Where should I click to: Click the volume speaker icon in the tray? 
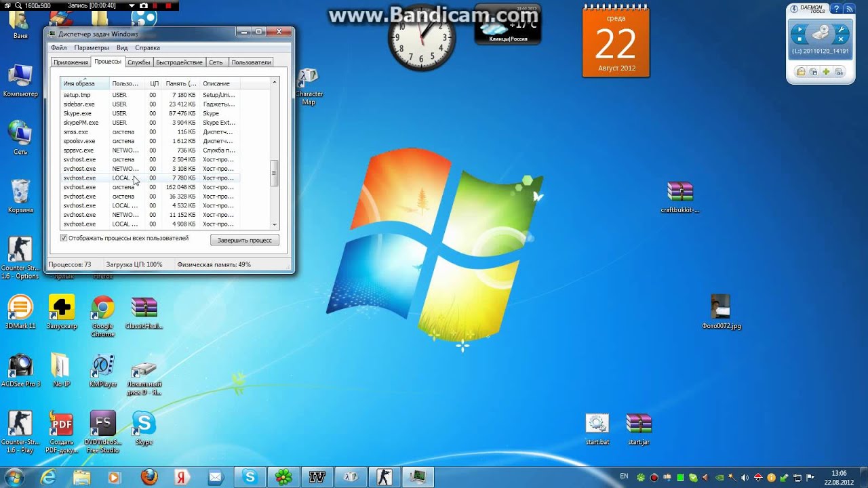pyautogui.click(x=745, y=477)
